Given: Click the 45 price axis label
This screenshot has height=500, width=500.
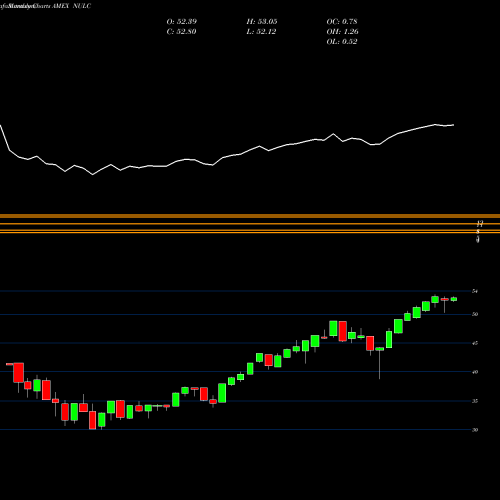Looking at the screenshot, I should (x=475, y=343).
